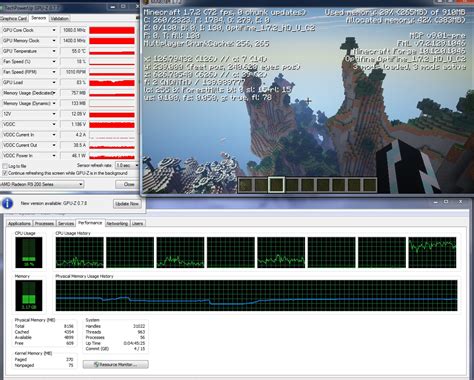Click the 1080.0 MHz core clock value
The height and width of the screenshot is (380, 474).
(74, 30)
